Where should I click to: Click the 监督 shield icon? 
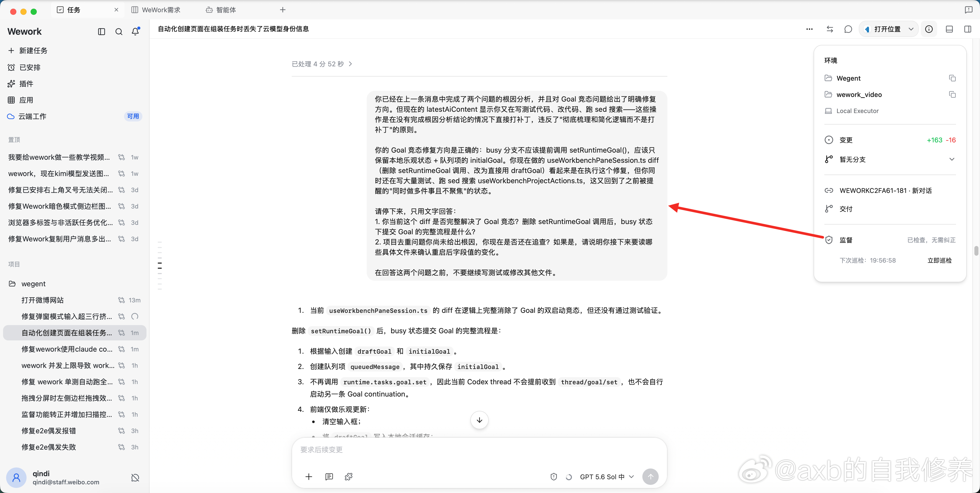829,240
